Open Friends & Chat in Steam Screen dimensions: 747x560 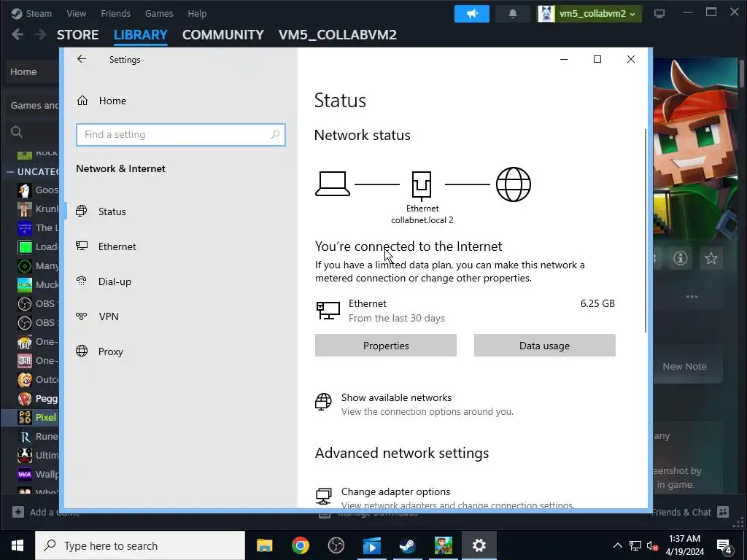click(x=690, y=512)
